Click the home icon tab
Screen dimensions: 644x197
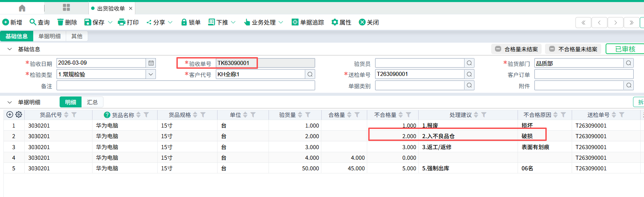pyautogui.click(x=22, y=8)
